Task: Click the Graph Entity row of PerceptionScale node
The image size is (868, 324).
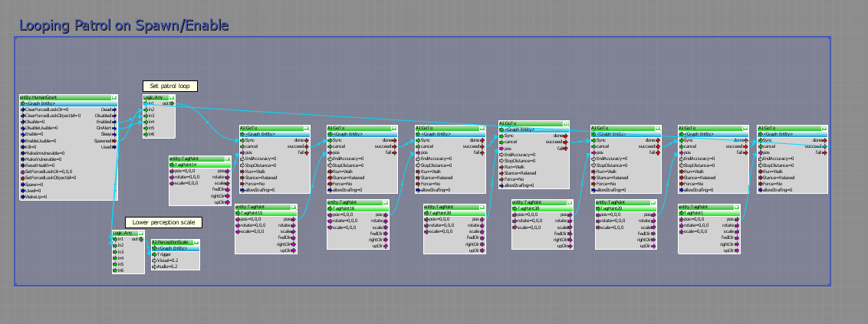Action: pos(176,248)
